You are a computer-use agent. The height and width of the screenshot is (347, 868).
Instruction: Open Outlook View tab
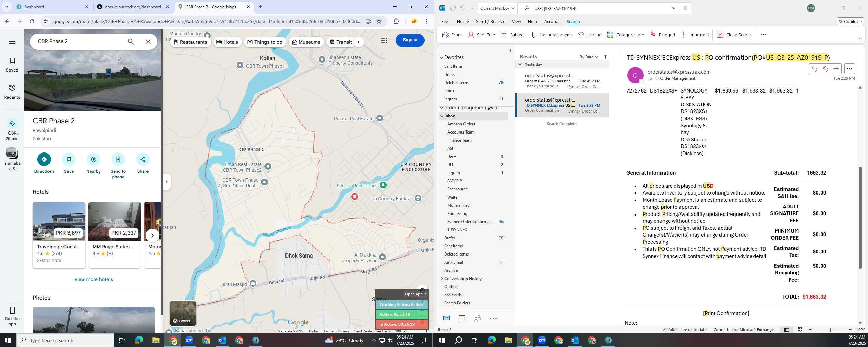click(x=516, y=21)
